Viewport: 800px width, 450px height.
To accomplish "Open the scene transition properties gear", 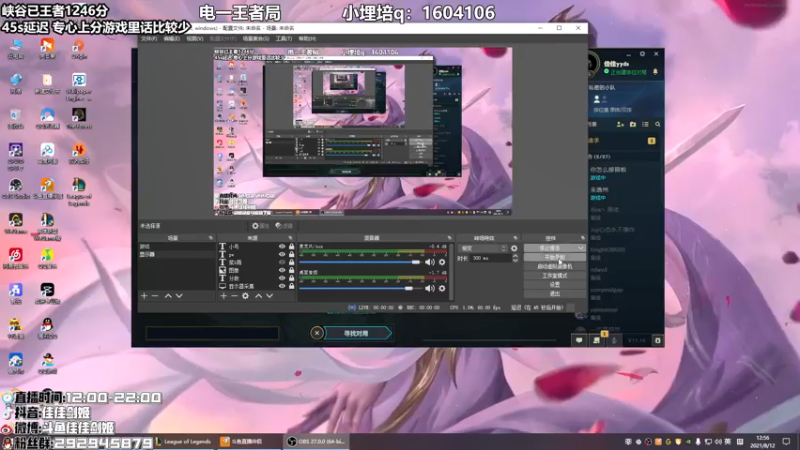I will click(x=514, y=248).
